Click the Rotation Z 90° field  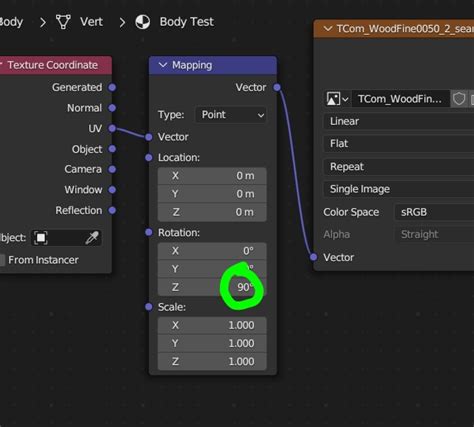click(x=212, y=287)
